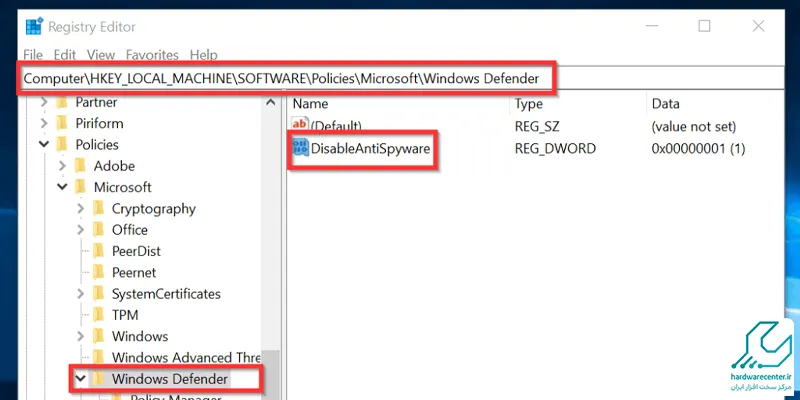Open the Favorites menu
This screenshot has width=800, height=400.
click(x=152, y=55)
